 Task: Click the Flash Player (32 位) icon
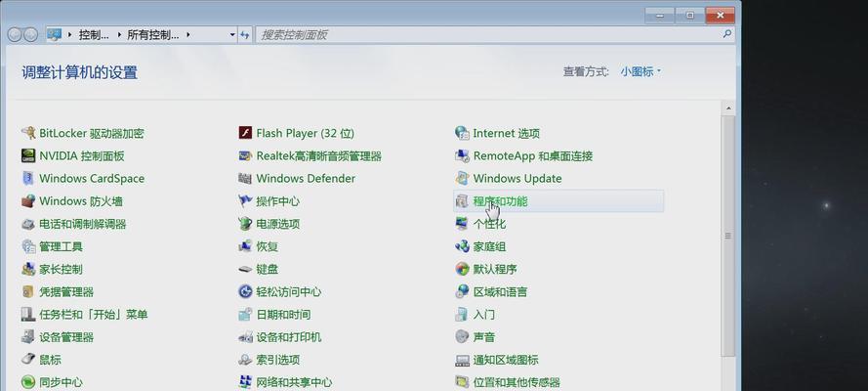[x=245, y=133]
